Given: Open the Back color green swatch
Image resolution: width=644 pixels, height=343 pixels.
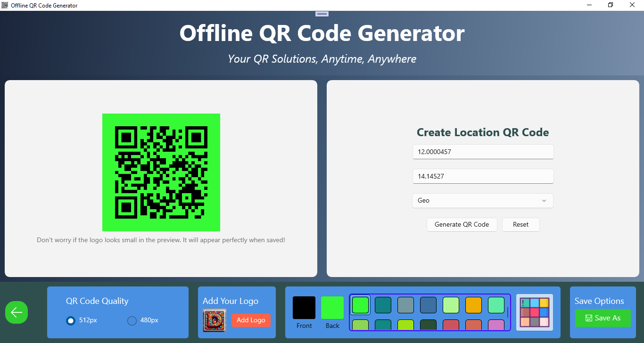Looking at the screenshot, I should coord(332,308).
